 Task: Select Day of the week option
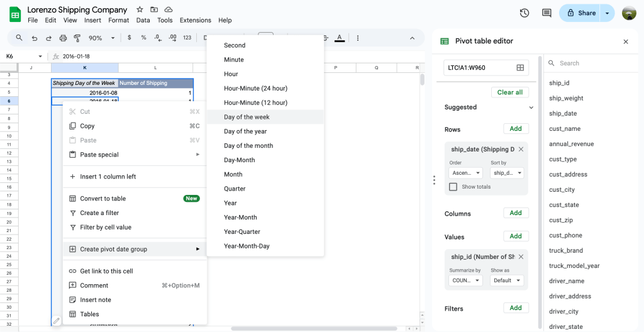247,117
